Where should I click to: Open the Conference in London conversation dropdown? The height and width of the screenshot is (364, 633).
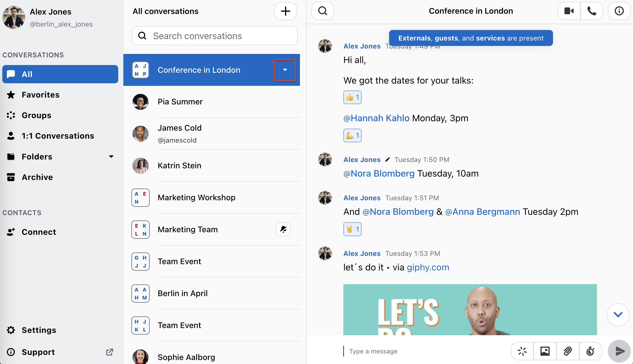[x=285, y=70]
